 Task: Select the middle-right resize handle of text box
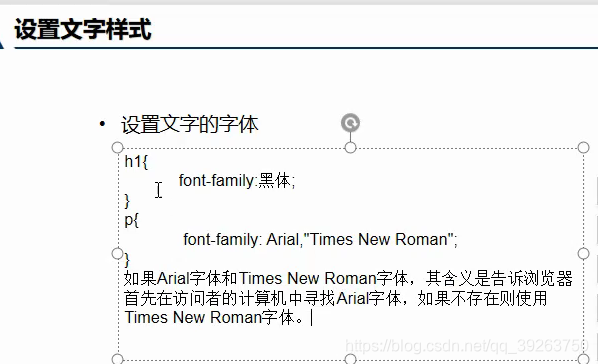pos(584,253)
